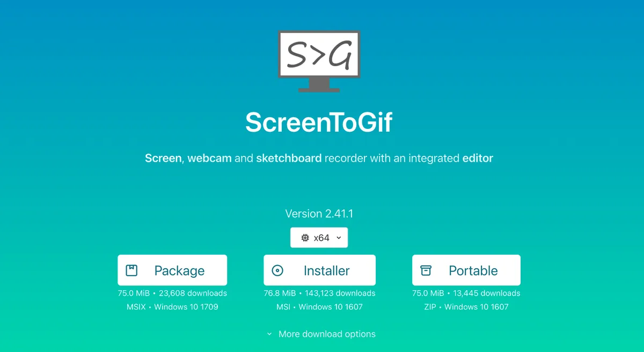The height and width of the screenshot is (352, 644).
Task: Click the Version 2.41.1 label
Action: (319, 213)
